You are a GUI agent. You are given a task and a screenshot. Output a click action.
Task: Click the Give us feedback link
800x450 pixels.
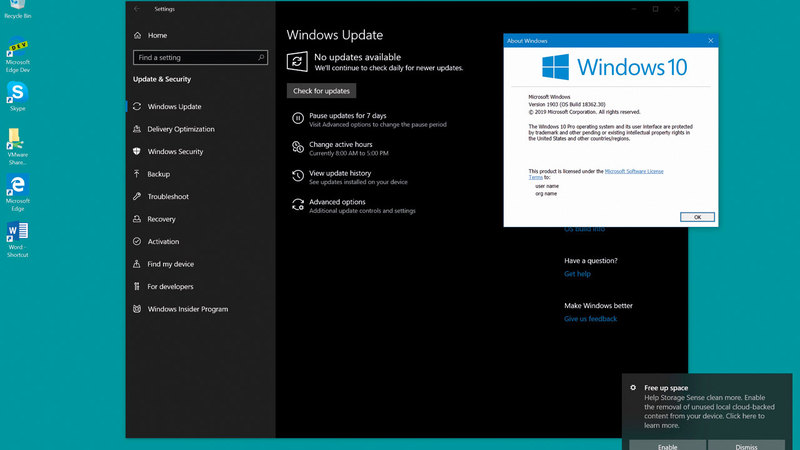click(x=590, y=319)
